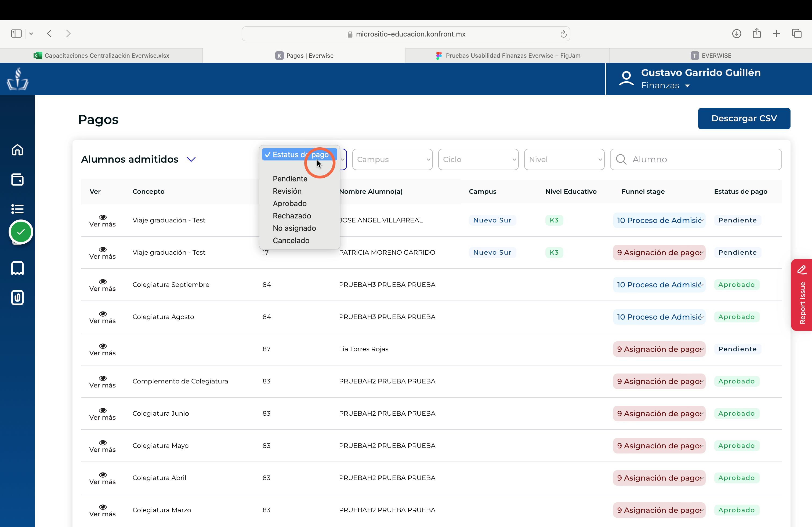Show Safari tab overview
The image size is (812, 527).
(x=797, y=33)
